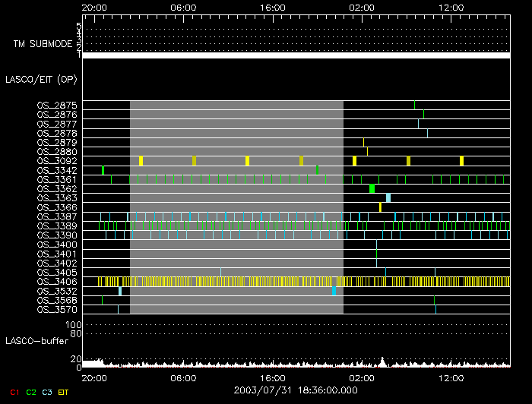This screenshot has height=404, width=532.
Task: Select the TM SUBMODE axis label
Action: tap(42, 44)
